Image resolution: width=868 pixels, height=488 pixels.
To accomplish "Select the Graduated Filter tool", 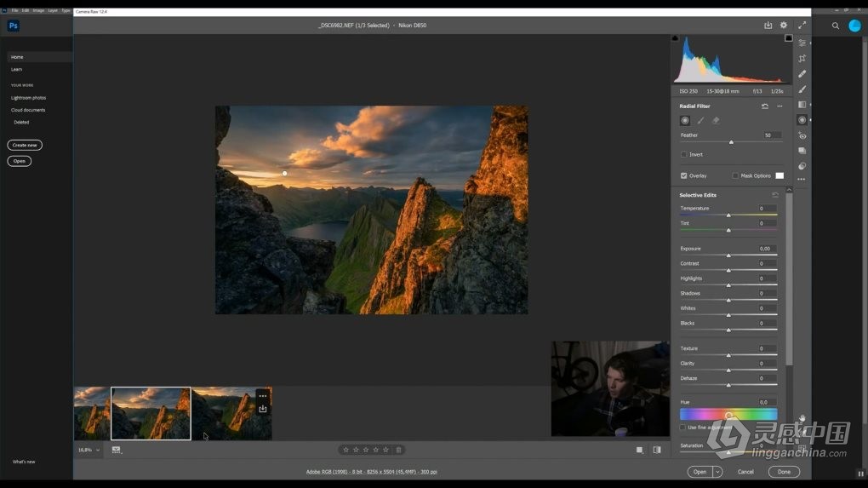I will coord(802,105).
